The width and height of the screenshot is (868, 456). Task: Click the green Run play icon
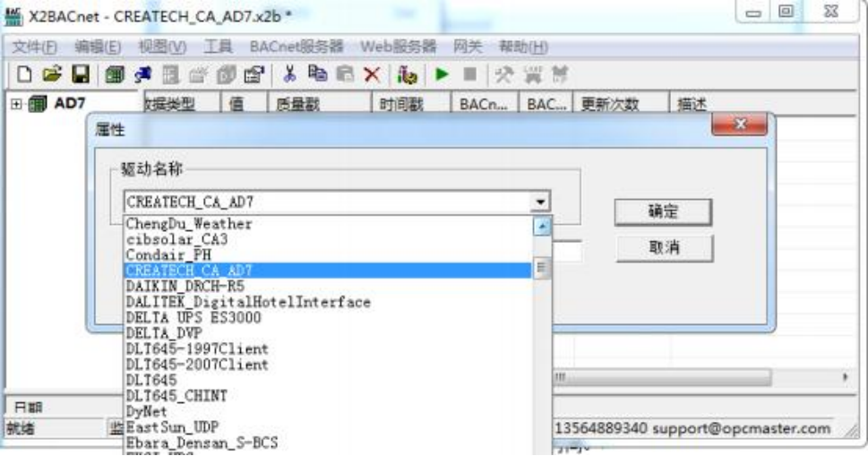point(442,74)
